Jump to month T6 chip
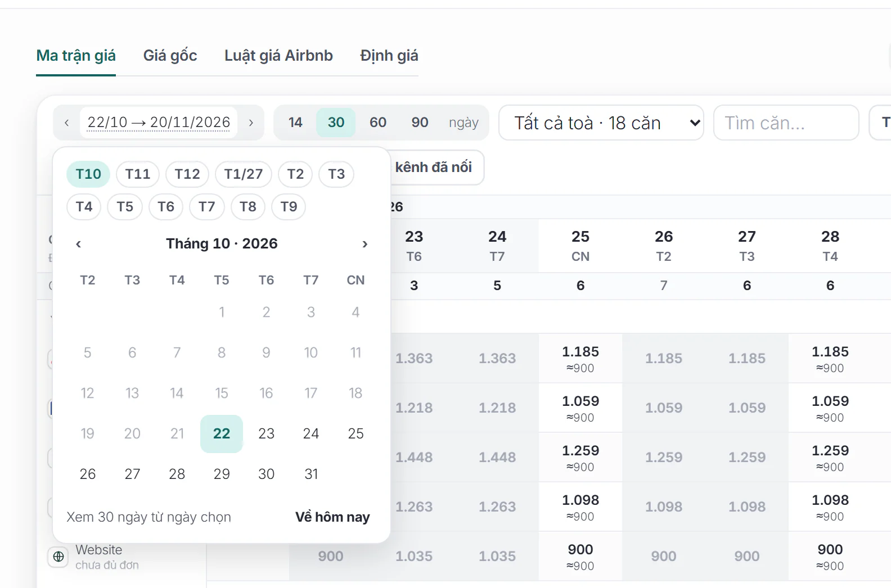Viewport: 891px width, 588px height. (166, 207)
